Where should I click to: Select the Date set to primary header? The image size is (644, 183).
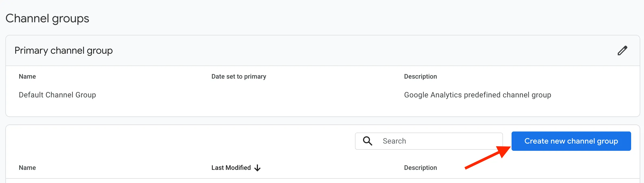click(239, 76)
